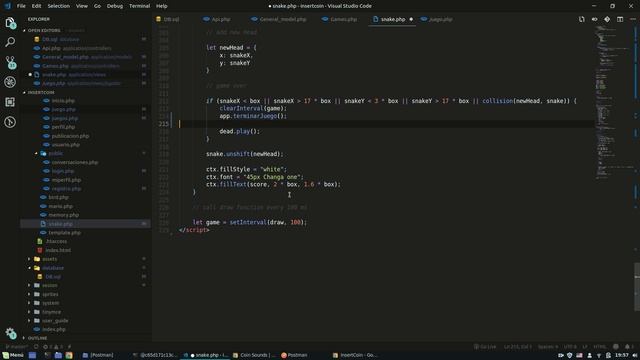This screenshot has height=360, width=640.
Task: Open the File menu
Action: click(21, 6)
